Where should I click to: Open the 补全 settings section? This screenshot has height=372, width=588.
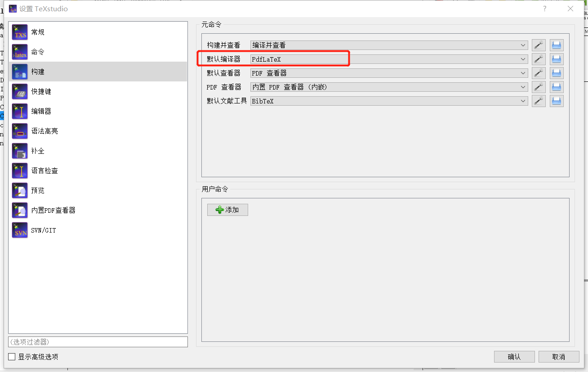[x=38, y=150]
